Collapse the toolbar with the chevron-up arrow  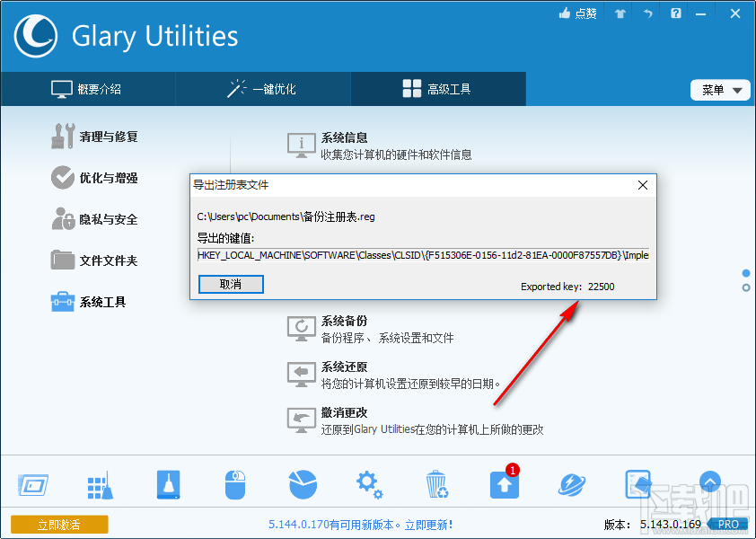coord(710,482)
